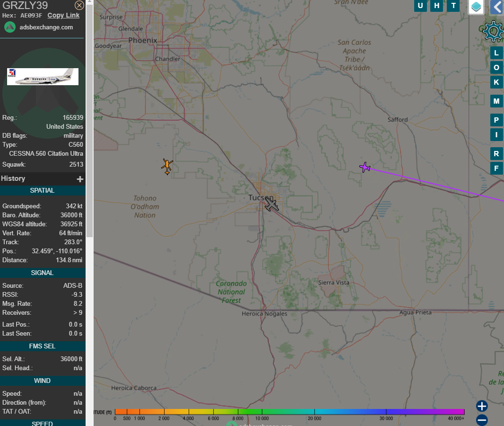Click the Safford town label on map
Image resolution: width=504 pixels, height=426 pixels.
click(398, 120)
